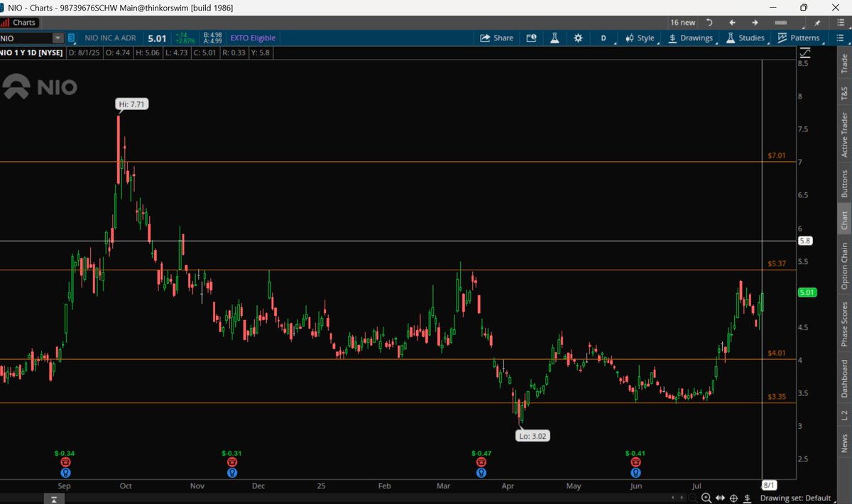Click the earnings phone icon under $-0.47
The image size is (852, 504).
pyautogui.click(x=481, y=461)
